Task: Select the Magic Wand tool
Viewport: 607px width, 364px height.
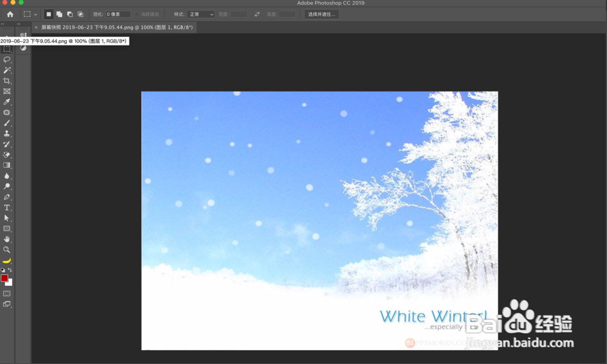Action: [x=7, y=70]
